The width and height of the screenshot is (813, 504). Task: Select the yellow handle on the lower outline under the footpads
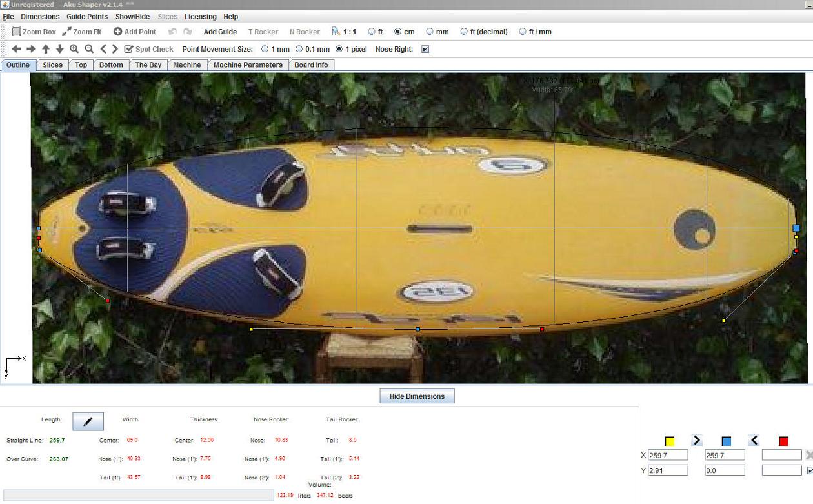point(251,329)
